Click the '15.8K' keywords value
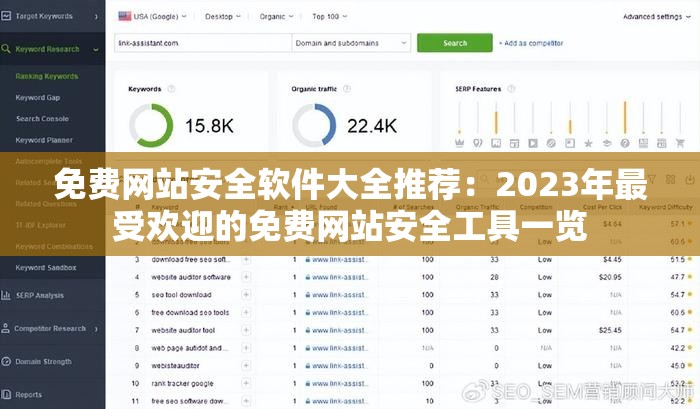The height and width of the screenshot is (409, 700). tap(209, 125)
